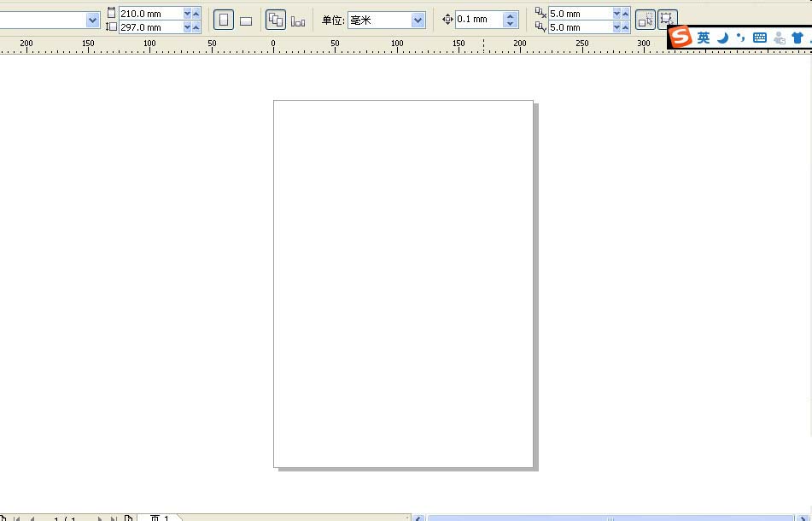Increase page height with up arrow
The width and height of the screenshot is (812, 521).
tap(196, 27)
